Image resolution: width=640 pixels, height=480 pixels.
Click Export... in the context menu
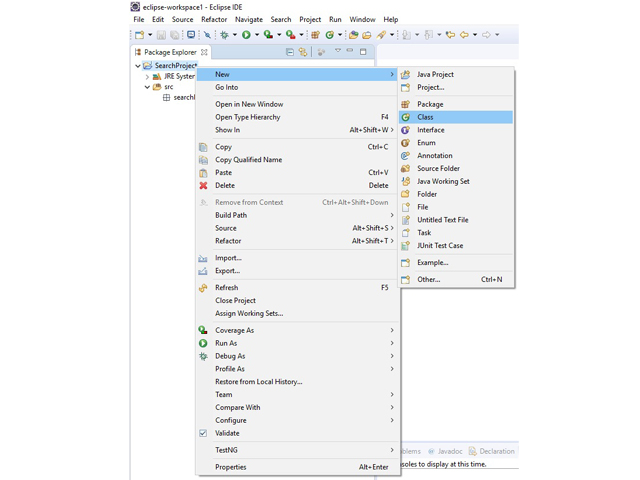tap(297, 271)
